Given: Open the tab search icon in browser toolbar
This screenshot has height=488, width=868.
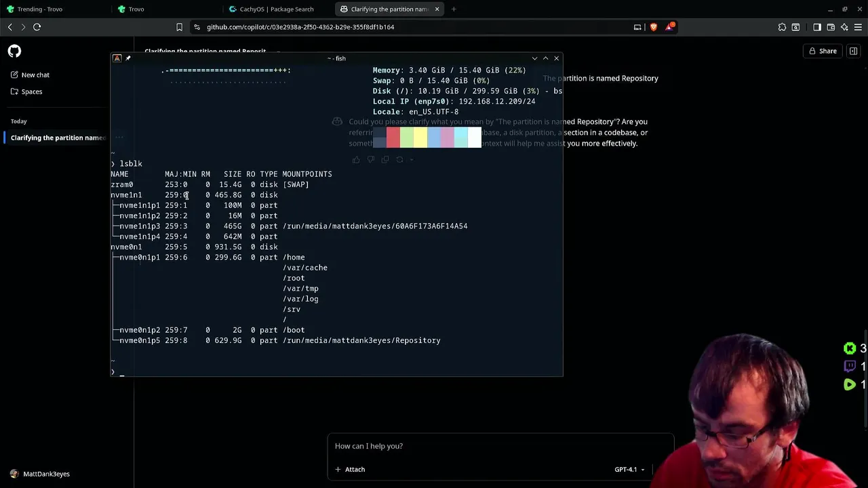Looking at the screenshot, I should click(x=795, y=27).
